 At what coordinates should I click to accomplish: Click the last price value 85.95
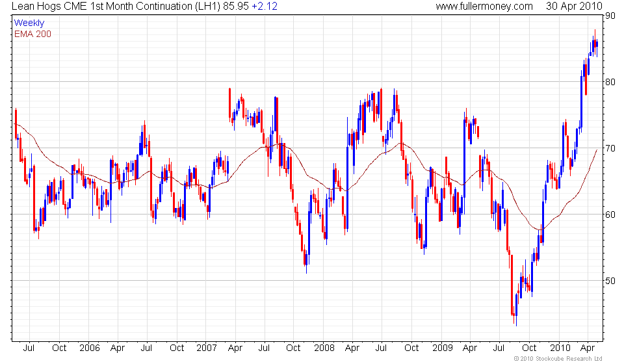[x=235, y=6]
